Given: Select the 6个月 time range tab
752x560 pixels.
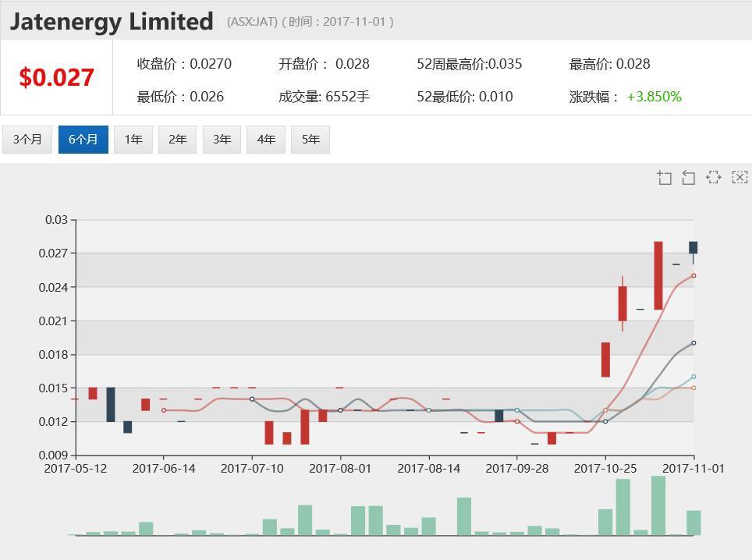Looking at the screenshot, I should tap(83, 140).
